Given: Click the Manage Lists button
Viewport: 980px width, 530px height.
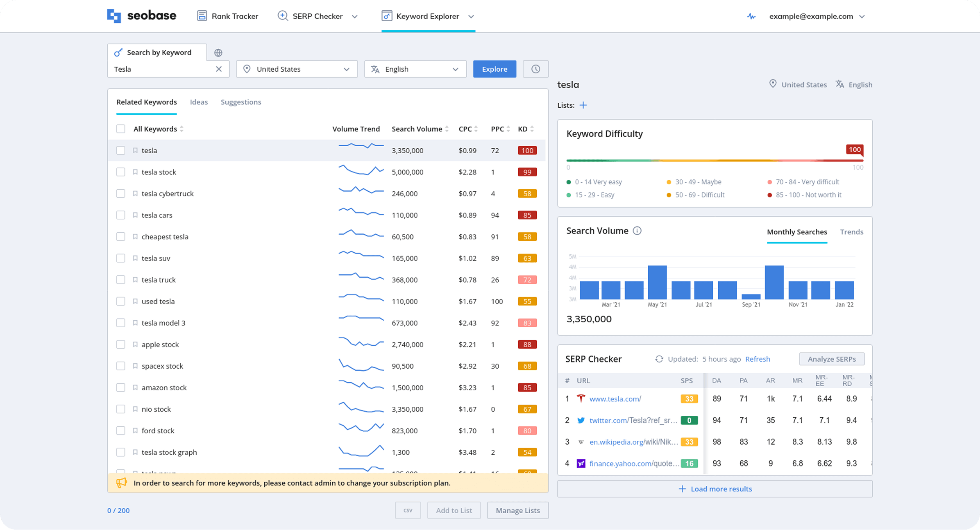Looking at the screenshot, I should point(518,510).
